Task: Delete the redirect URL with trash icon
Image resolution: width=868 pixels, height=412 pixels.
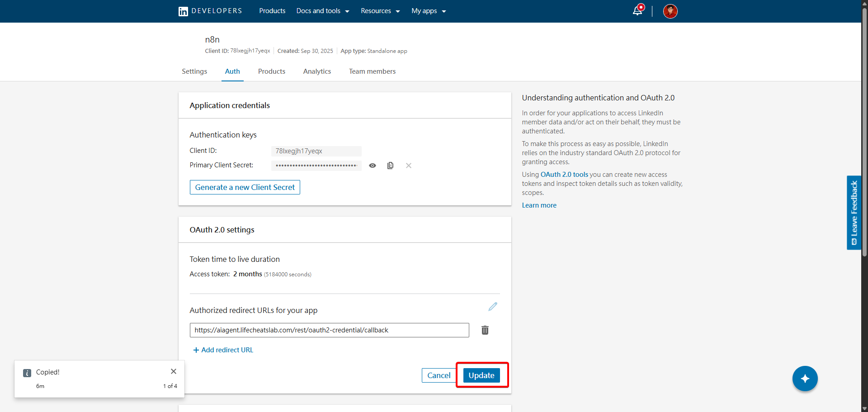Action: 485,330
